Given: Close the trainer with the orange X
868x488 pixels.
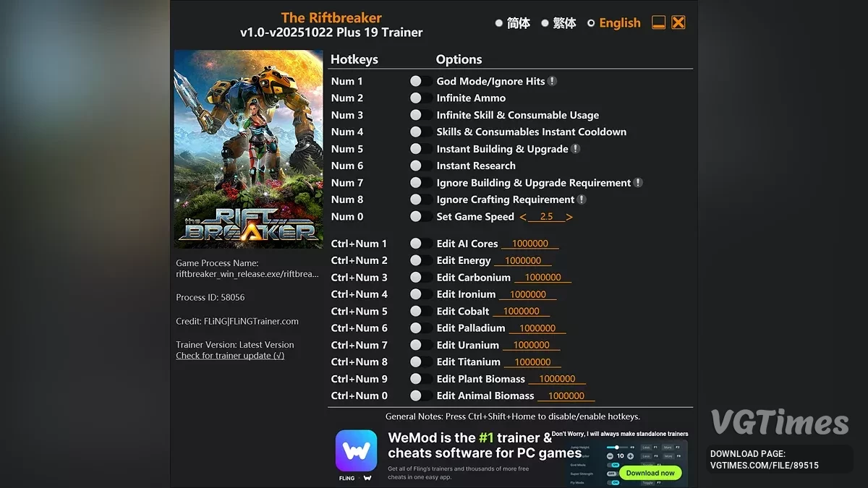Looking at the screenshot, I should [x=678, y=22].
